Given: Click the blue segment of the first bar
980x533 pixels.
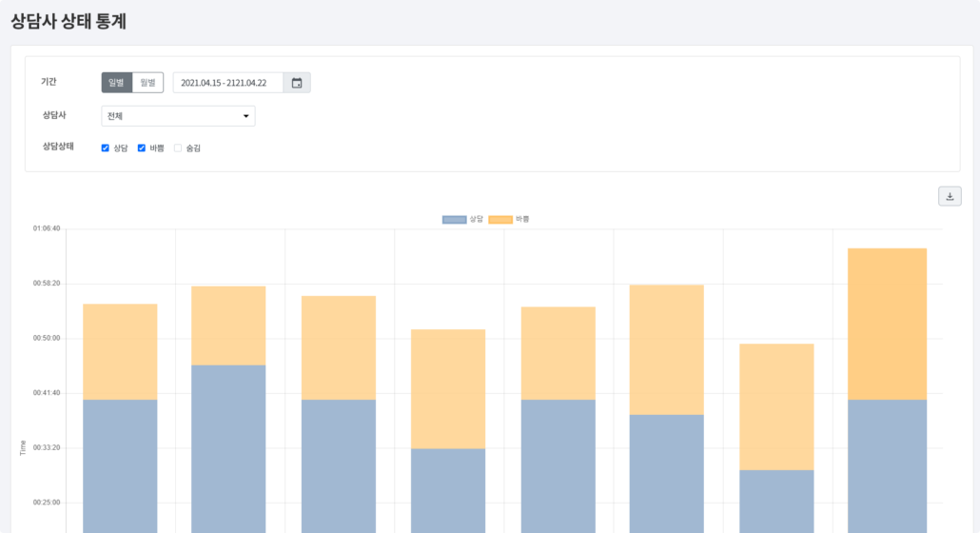Looking at the screenshot, I should tap(120, 466).
